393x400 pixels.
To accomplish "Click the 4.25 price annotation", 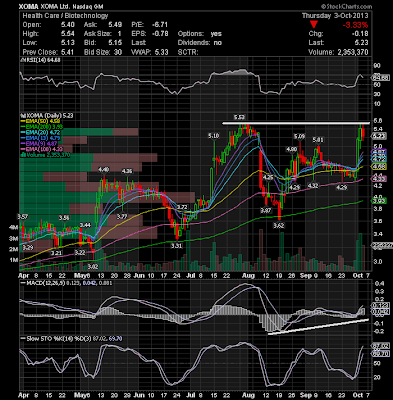I will (x=268, y=178).
